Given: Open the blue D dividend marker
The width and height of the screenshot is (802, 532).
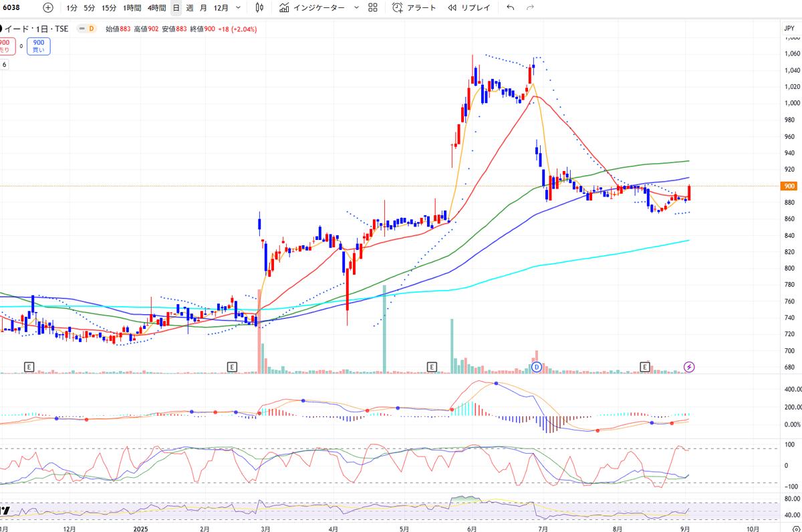Looking at the screenshot, I should pos(536,366).
